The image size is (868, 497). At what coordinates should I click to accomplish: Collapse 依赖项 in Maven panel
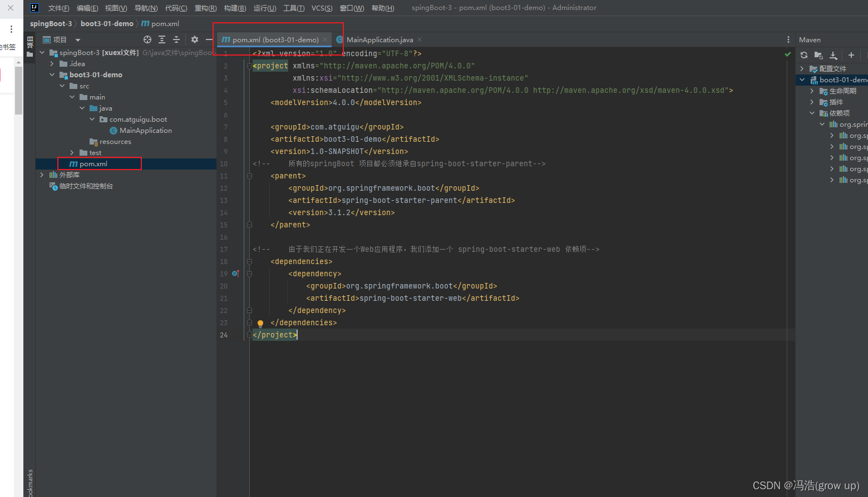coord(812,113)
